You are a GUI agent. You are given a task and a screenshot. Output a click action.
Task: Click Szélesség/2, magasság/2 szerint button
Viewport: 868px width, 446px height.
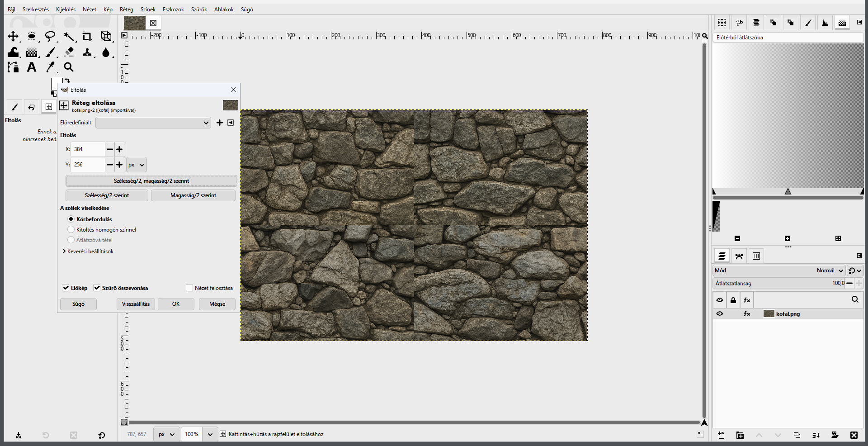click(151, 181)
